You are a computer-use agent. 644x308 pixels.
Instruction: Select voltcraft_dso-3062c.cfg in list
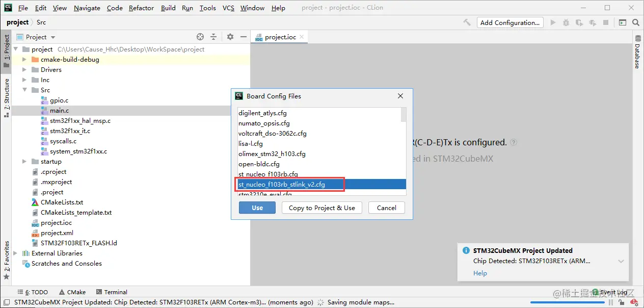[x=319, y=134]
